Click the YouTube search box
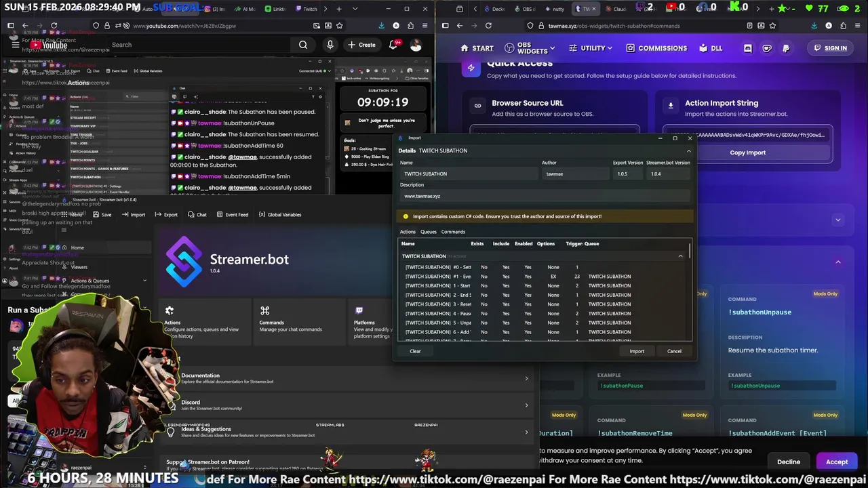 click(200, 45)
